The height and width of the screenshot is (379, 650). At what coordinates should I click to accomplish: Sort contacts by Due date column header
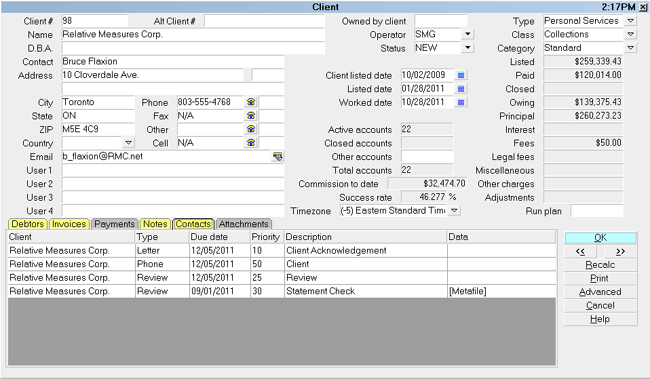click(x=219, y=237)
